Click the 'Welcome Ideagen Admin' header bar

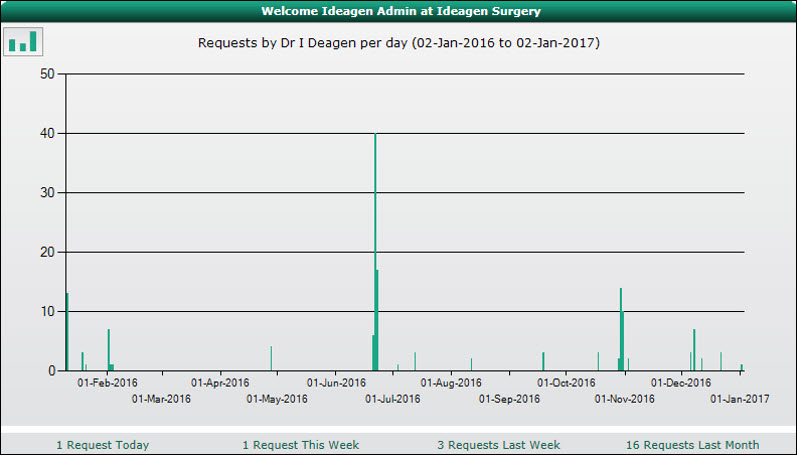pyautogui.click(x=398, y=11)
